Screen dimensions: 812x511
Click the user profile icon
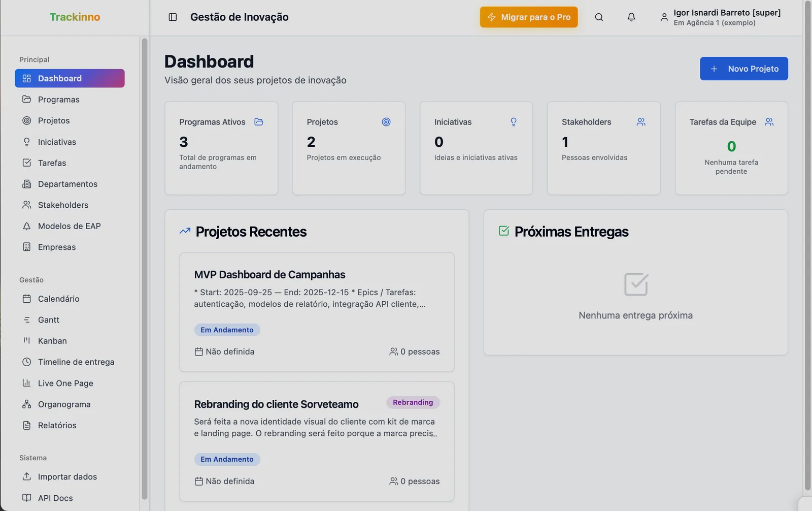664,17
